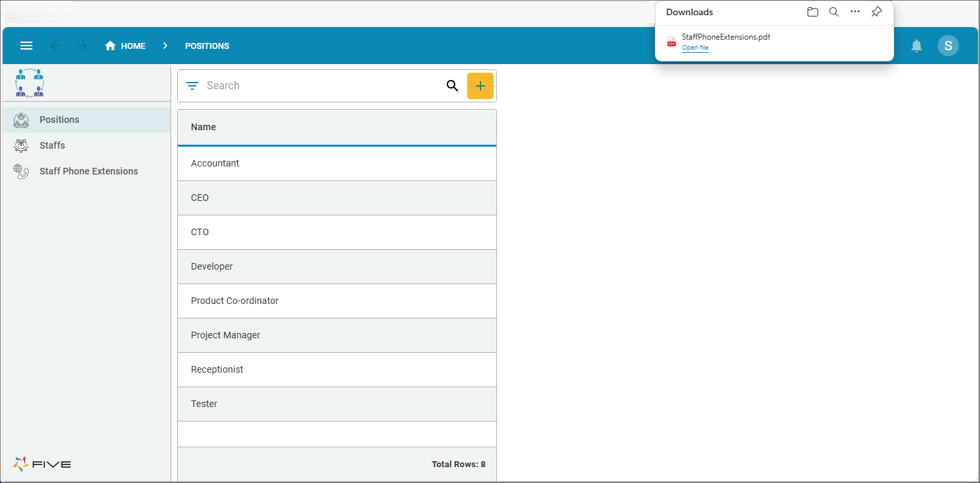Click the forward arrow in header

tap(82, 46)
